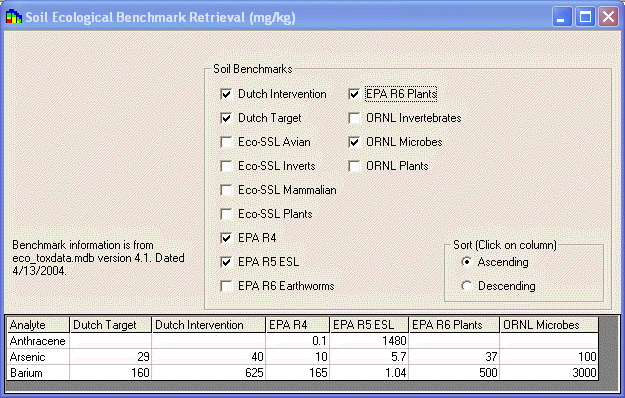Maximize the Benchmark Retrieval window
Image resolution: width=625 pixels, height=398 pixels.
(x=585, y=17)
